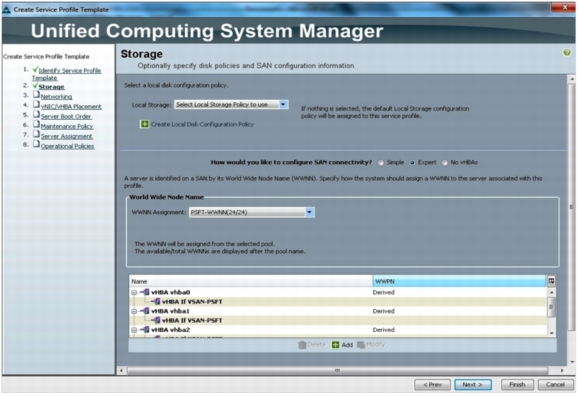Click the vHBA table scroll up arrow

pos(551,292)
